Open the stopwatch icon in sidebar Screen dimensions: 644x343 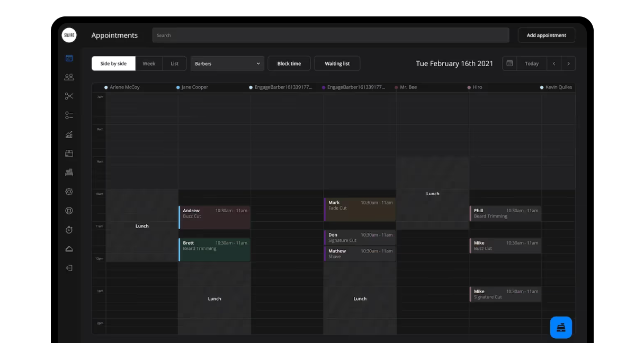[x=69, y=230]
